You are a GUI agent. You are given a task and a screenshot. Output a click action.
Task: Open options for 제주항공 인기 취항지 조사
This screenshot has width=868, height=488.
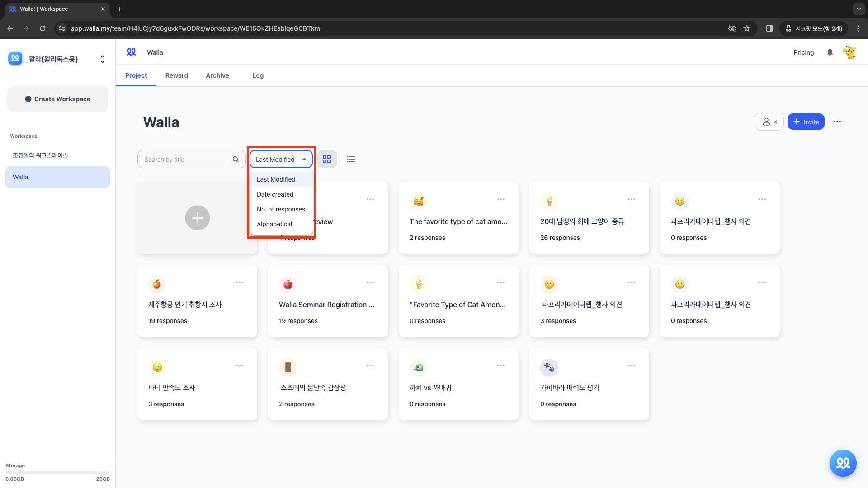(240, 282)
